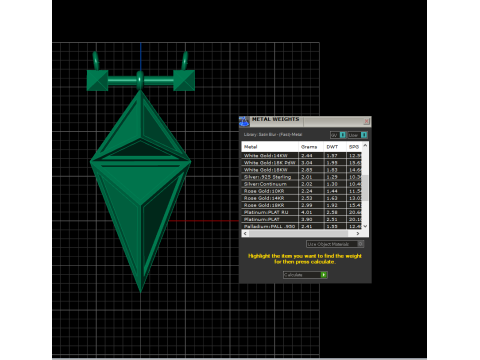The height and width of the screenshot is (360, 480).
Task: Click the DWT column header
Action: [335, 147]
